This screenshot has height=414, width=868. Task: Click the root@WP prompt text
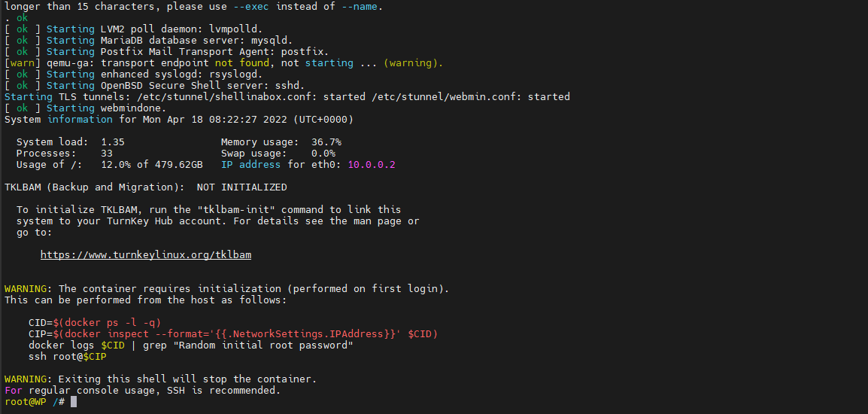(x=25, y=402)
